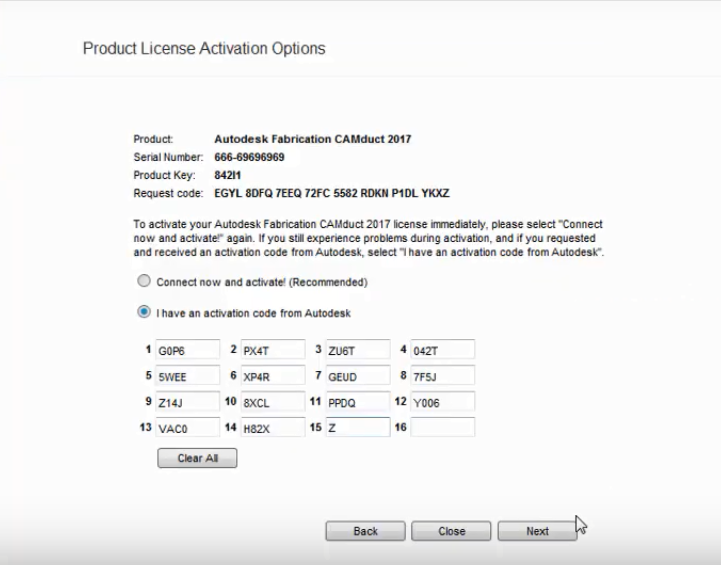The image size is (721, 565).
Task: Click activation code field 3 containing ZU6T
Action: tap(358, 350)
